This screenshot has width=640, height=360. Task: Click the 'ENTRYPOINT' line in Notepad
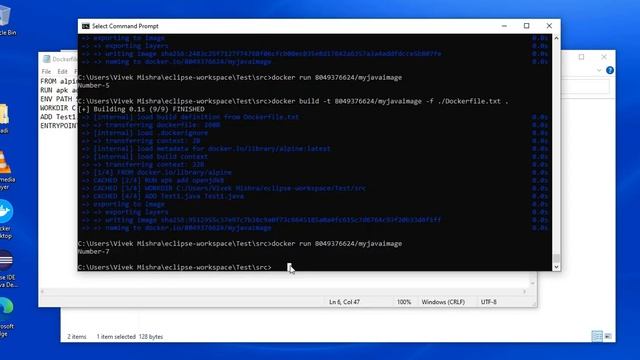pyautogui.click(x=59, y=126)
